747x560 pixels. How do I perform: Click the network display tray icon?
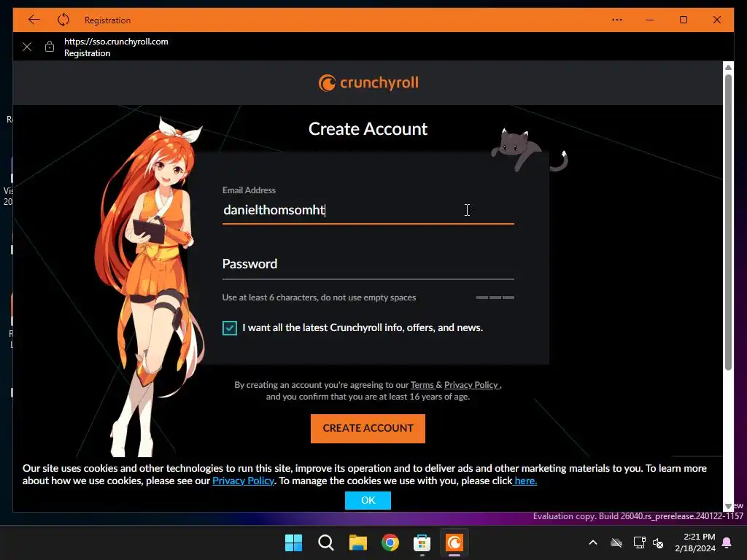click(x=639, y=542)
